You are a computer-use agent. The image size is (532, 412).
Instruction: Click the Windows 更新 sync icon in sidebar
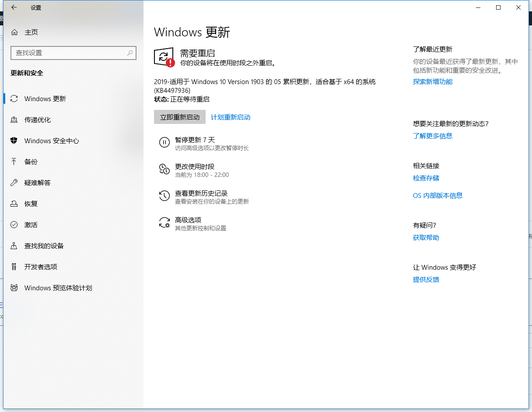click(x=14, y=99)
